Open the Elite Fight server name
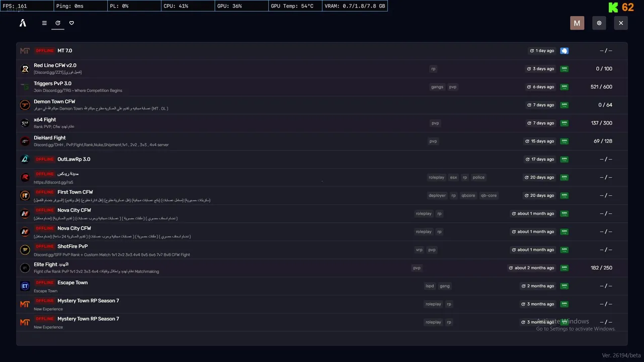 pos(51,264)
